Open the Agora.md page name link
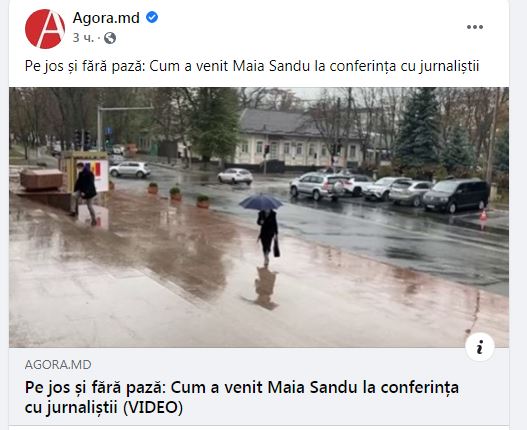The width and height of the screenshot is (527, 430). (x=106, y=17)
